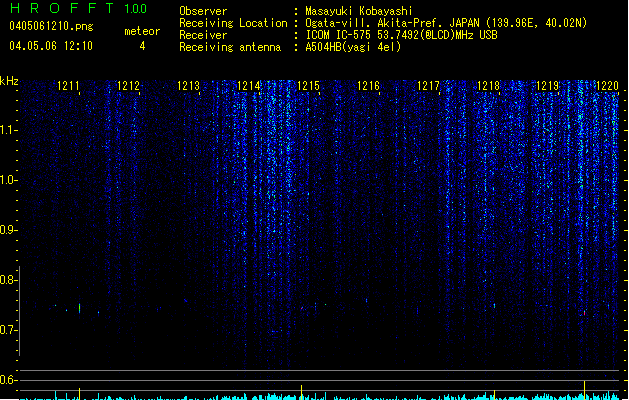The width and height of the screenshot is (629, 400).
Task: Select the filename 0405061210.png
Action: pyautogui.click(x=51, y=26)
